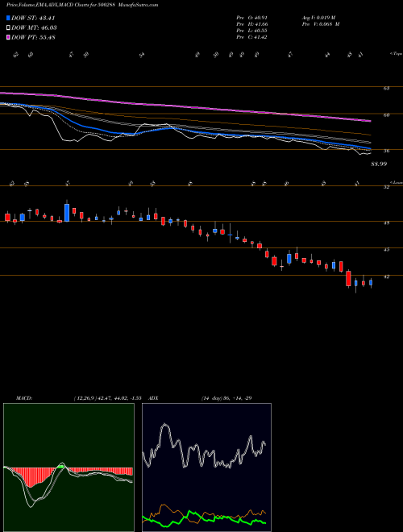Click the 38.99 price label on EMA chart
Viewport: 403px width, 532px height.
point(379,164)
